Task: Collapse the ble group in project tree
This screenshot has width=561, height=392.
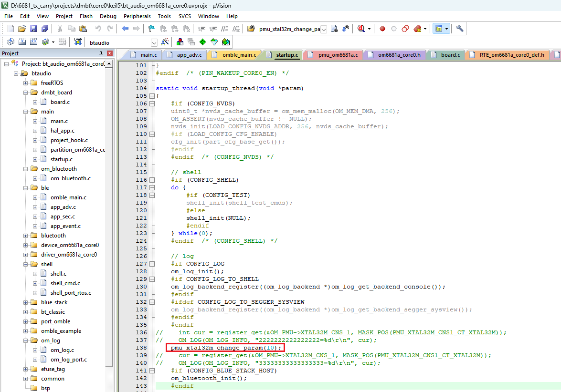Action: tap(25, 188)
